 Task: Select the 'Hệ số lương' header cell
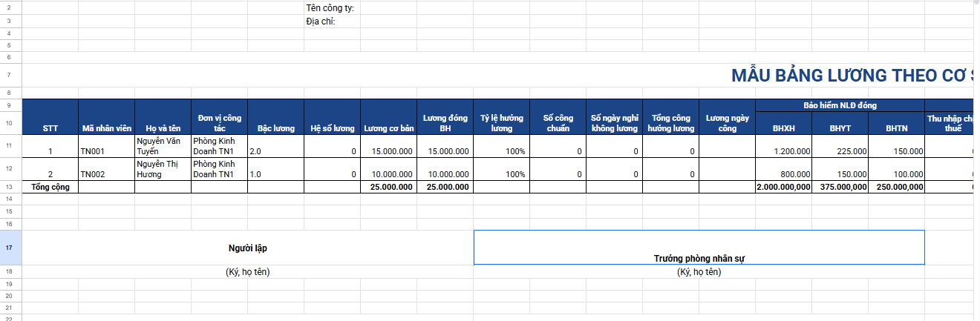333,116
